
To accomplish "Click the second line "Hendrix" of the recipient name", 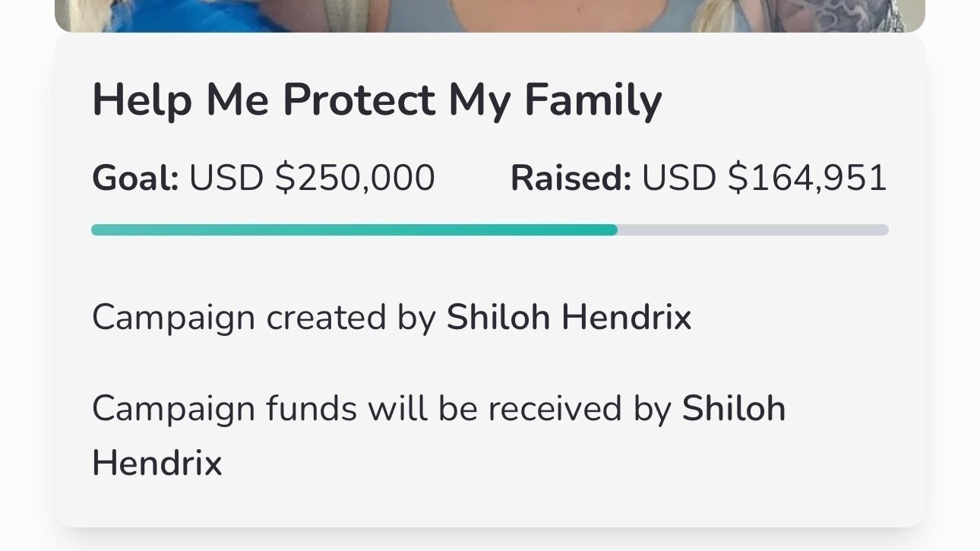I will pos(156,463).
